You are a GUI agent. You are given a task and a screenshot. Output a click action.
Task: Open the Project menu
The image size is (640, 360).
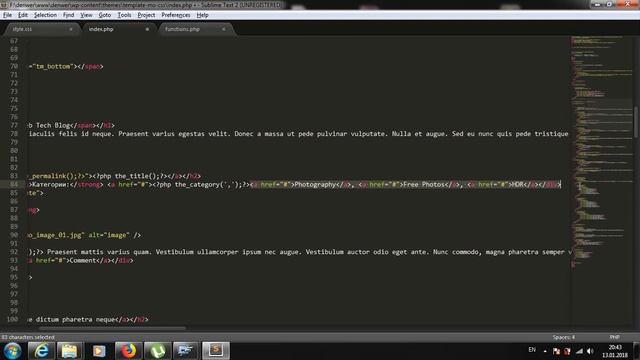click(x=146, y=15)
